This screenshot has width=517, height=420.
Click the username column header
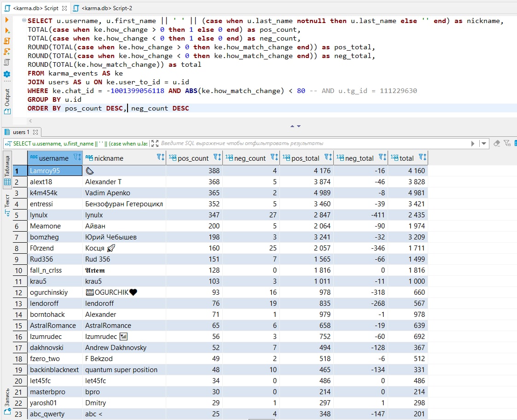tap(53, 158)
